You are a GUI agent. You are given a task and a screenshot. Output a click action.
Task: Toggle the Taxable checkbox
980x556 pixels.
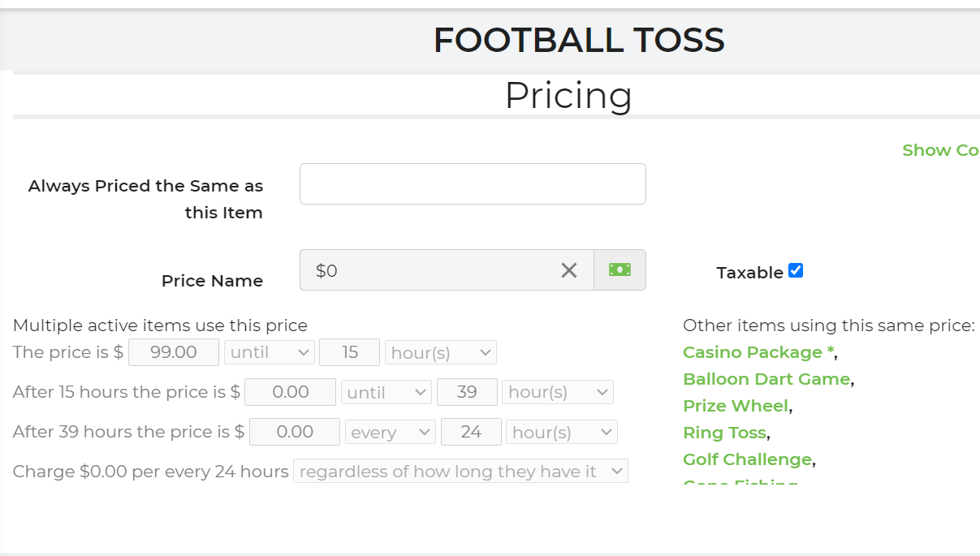[x=796, y=271]
